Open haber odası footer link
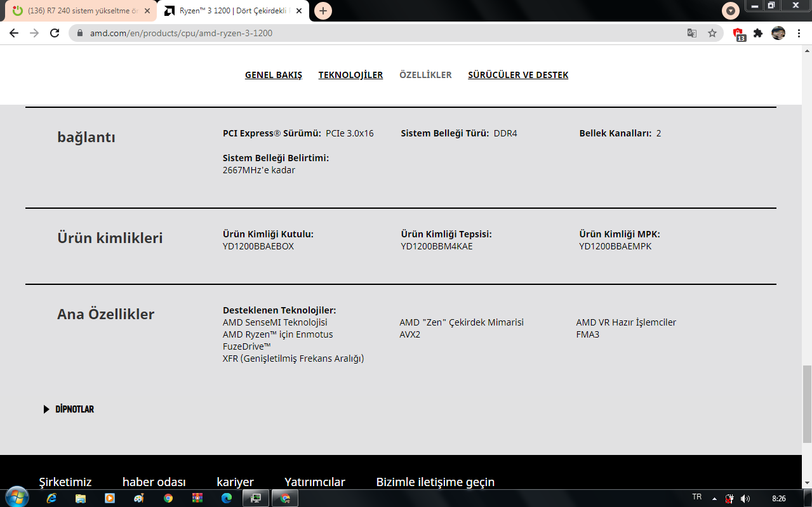 click(x=154, y=482)
